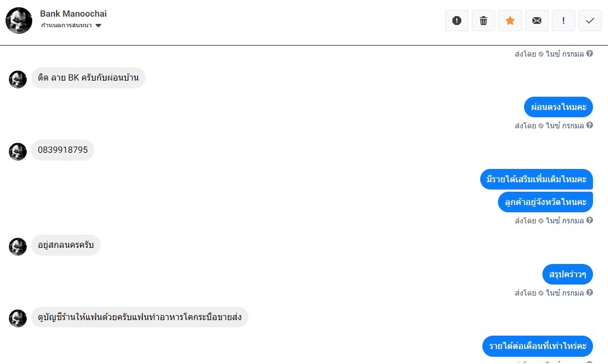Image resolution: width=608 pixels, height=364 pixels.
Task: Click help icon under ลูกค้าอยู่จังหวัดไหนคะ
Action: [590, 221]
